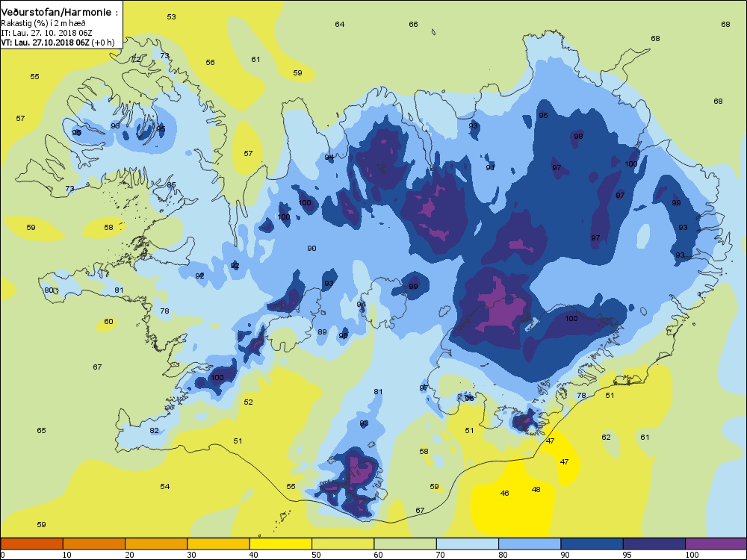
Task: Click the humidity value 53 on the map
Action: coord(172,16)
